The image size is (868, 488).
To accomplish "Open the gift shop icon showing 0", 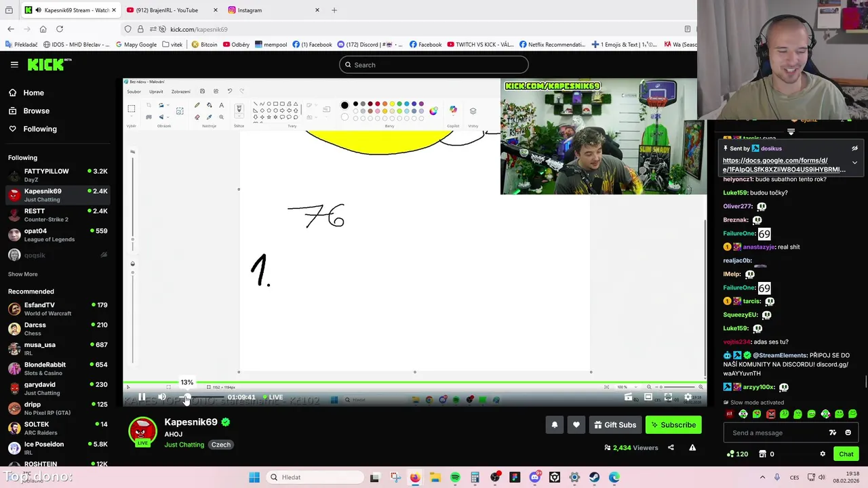I will (766, 454).
